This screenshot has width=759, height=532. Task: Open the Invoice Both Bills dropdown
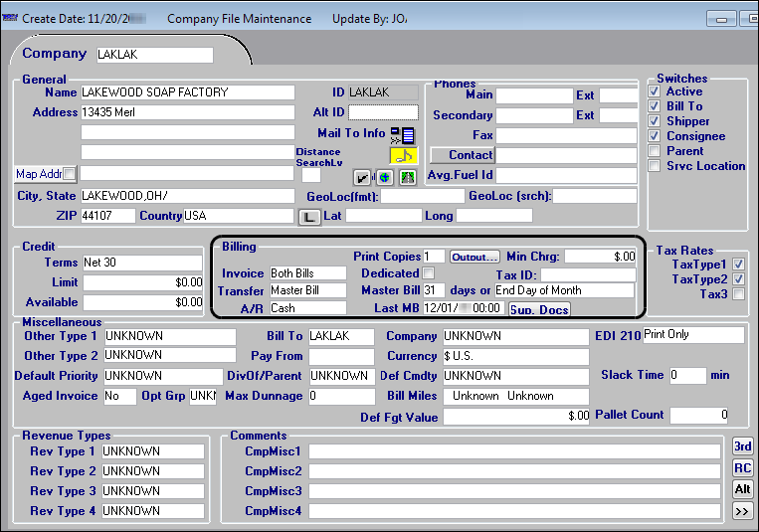pyautogui.click(x=307, y=273)
